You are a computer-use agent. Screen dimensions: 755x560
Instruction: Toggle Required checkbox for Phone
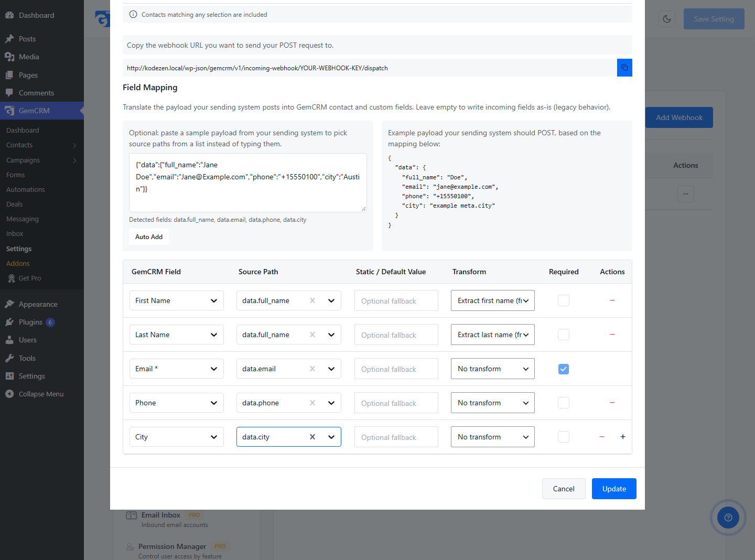(564, 403)
